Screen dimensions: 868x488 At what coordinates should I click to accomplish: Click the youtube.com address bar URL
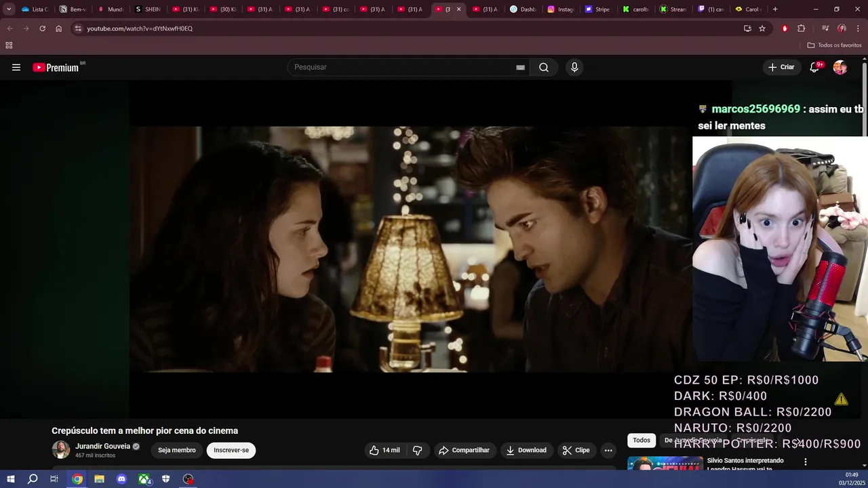coord(140,28)
